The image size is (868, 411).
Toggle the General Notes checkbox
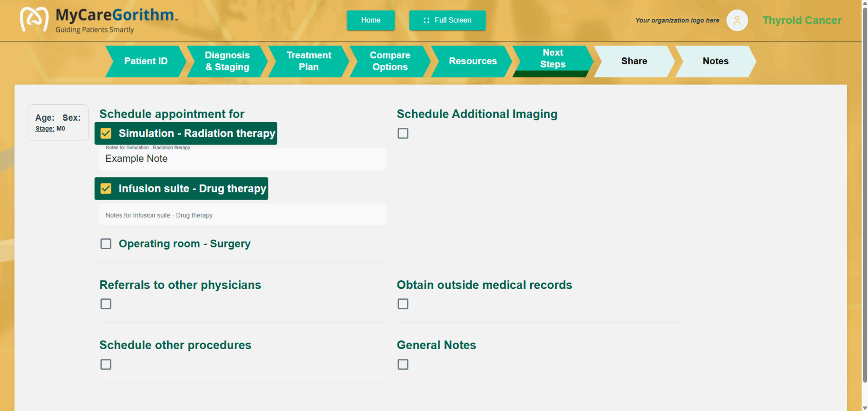click(403, 365)
